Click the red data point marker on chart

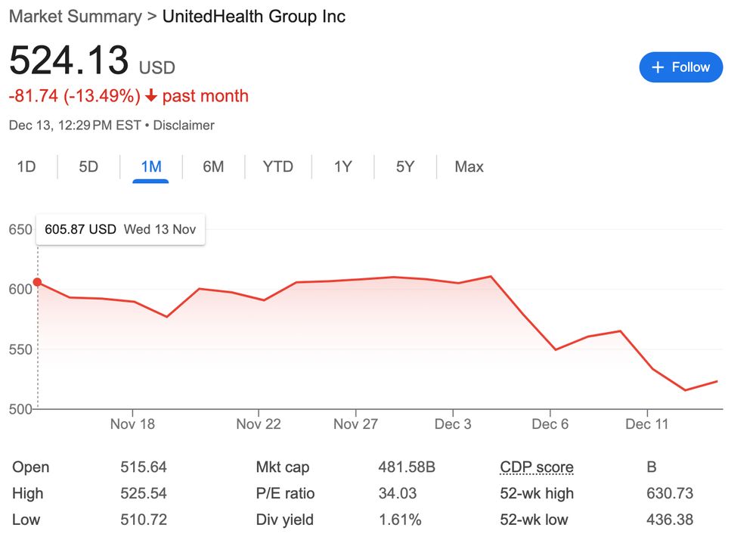[x=38, y=282]
